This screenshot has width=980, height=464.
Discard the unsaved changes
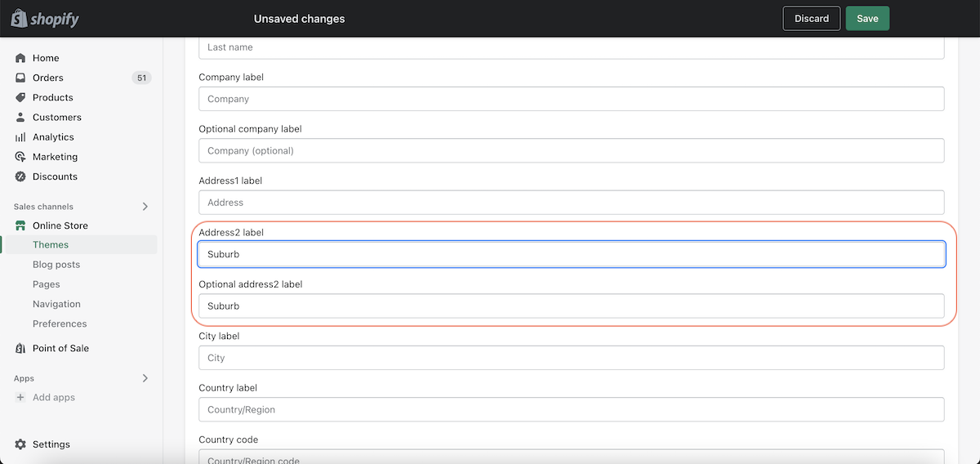pos(812,19)
